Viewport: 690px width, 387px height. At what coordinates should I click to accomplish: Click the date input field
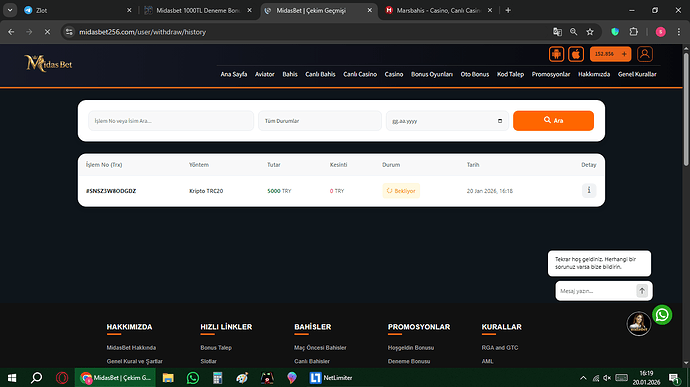pos(447,121)
